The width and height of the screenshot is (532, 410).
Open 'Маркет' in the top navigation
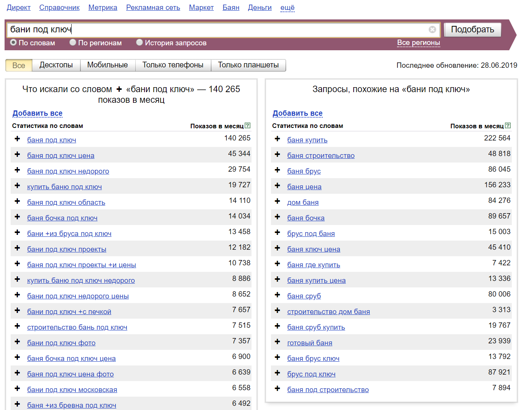click(x=201, y=8)
